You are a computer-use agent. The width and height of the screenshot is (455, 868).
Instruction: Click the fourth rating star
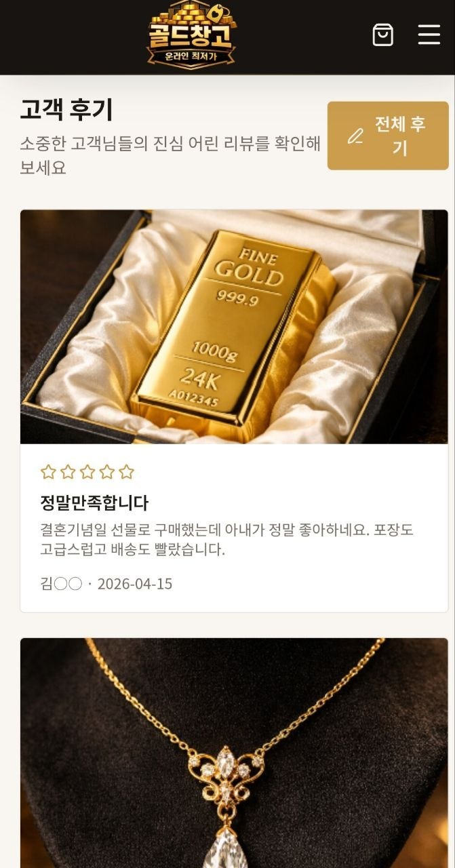tap(107, 472)
